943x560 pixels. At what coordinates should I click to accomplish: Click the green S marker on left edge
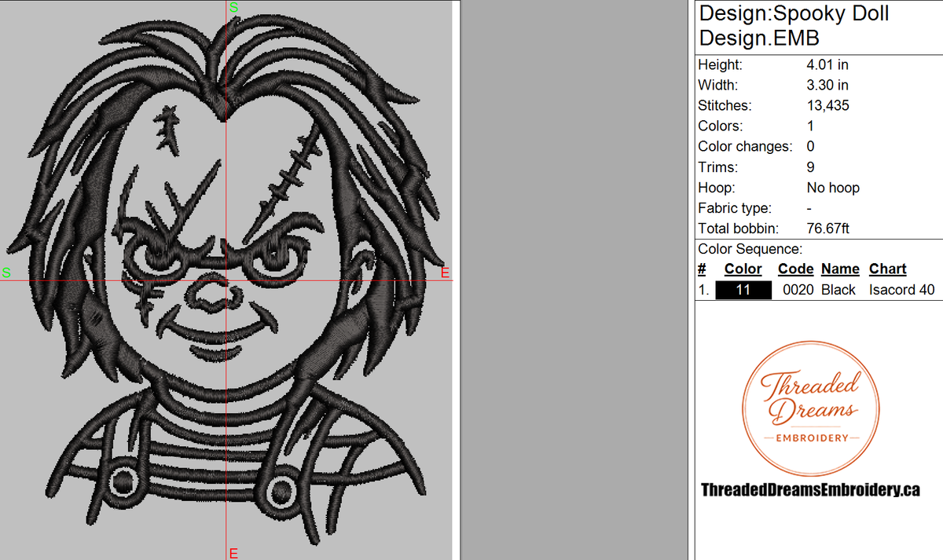[6, 273]
